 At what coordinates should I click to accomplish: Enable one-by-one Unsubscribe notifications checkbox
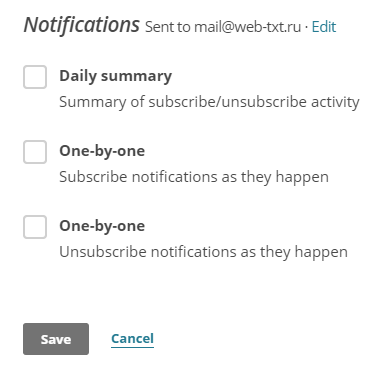click(x=35, y=227)
